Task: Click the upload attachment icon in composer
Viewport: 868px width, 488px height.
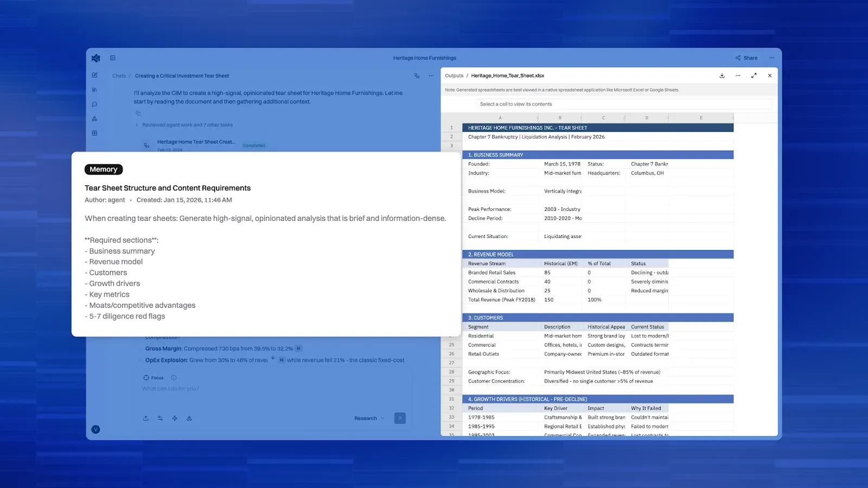Action: click(x=145, y=419)
